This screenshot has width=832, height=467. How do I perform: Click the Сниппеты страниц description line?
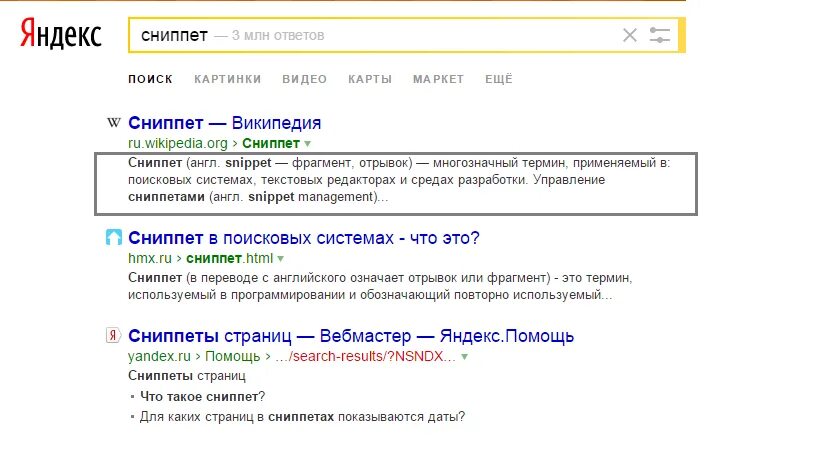[x=187, y=376]
